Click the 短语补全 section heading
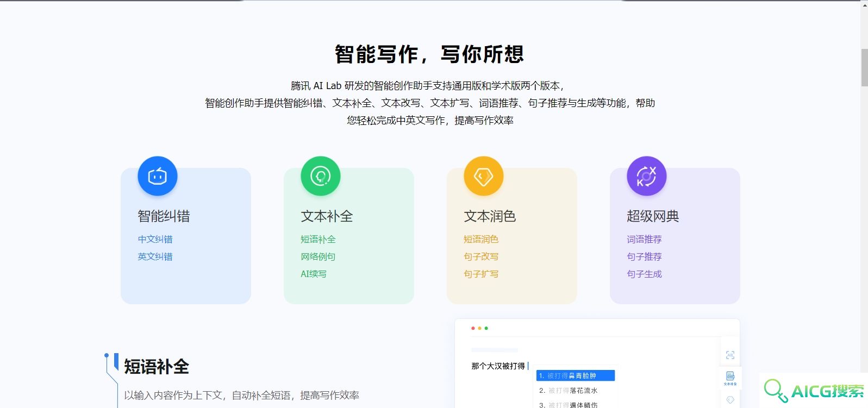 [x=157, y=367]
